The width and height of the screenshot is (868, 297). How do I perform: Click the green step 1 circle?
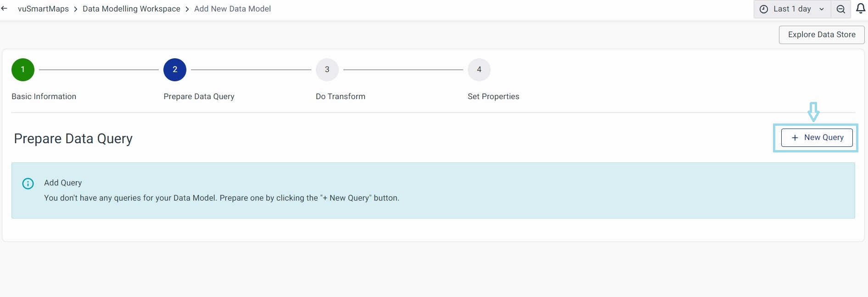[x=23, y=70]
